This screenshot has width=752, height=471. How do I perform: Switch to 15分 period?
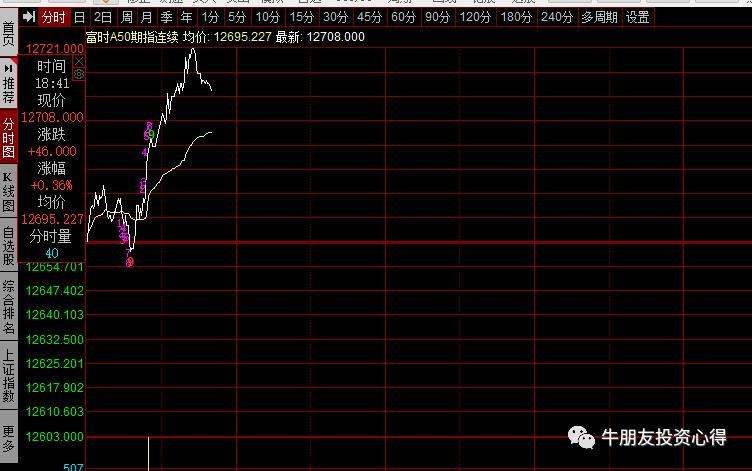tap(302, 18)
